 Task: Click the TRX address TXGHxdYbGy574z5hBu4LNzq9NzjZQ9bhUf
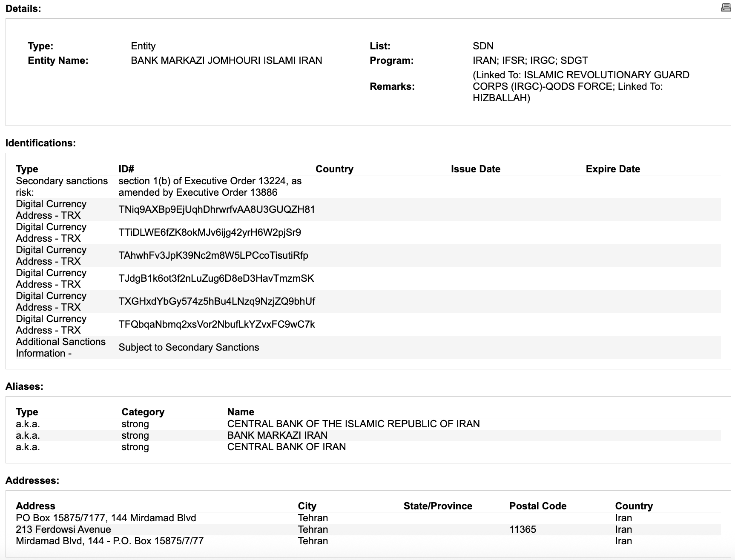click(217, 301)
